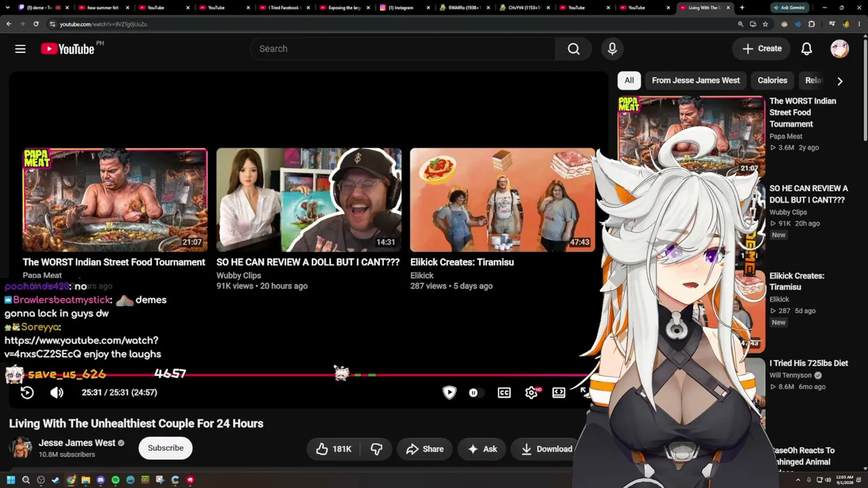Viewport: 868px width, 488px height.
Task: Click the Ask Gemini button
Action: (x=788, y=7)
